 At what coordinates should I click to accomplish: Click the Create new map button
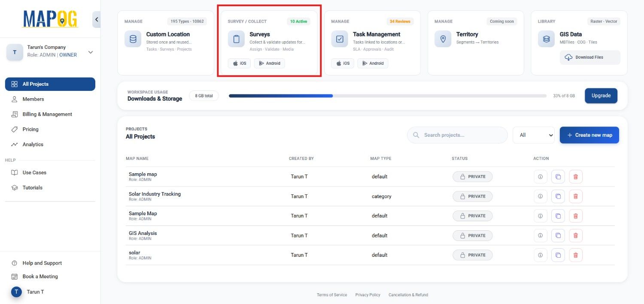click(x=589, y=135)
